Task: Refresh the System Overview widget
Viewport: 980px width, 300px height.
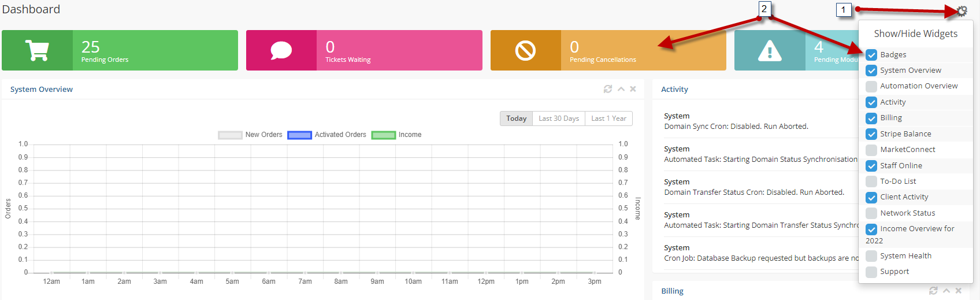Action: [608, 89]
